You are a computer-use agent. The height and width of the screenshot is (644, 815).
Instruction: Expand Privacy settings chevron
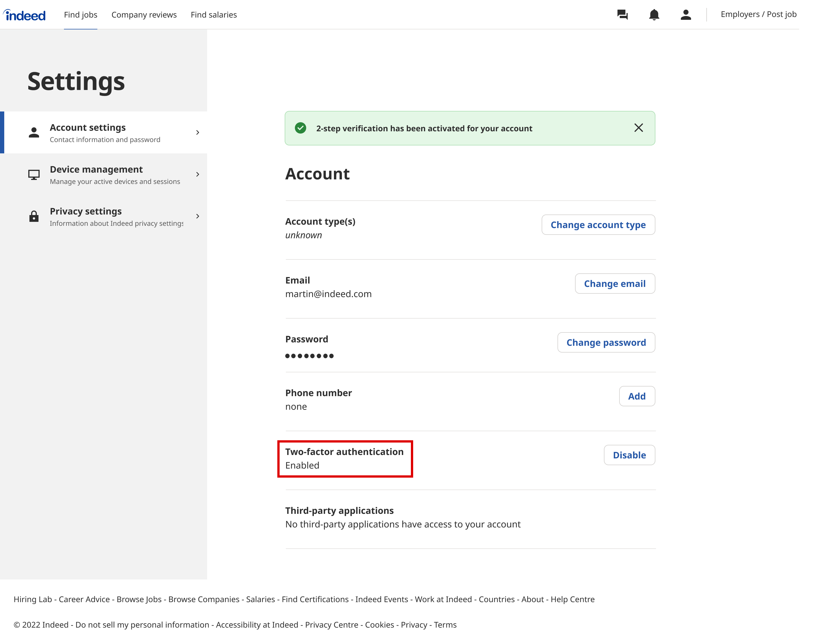197,216
